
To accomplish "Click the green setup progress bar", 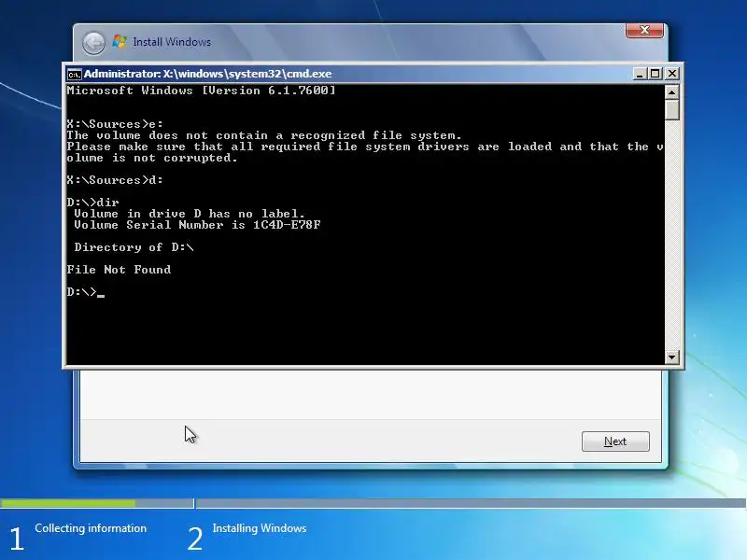I will [67, 503].
